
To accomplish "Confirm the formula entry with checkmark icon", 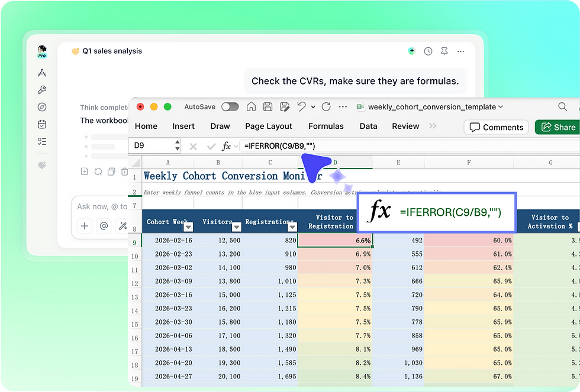I will coord(211,147).
